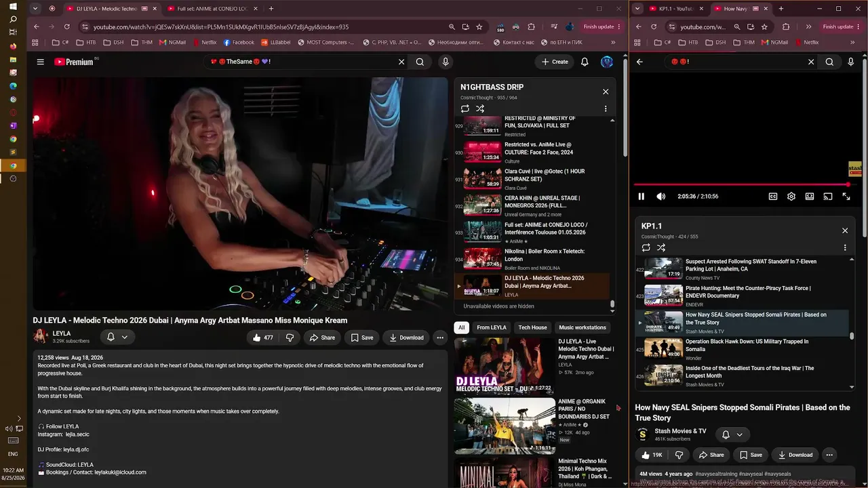Open more actions for DJ LEYLA video
Image resolution: width=868 pixels, height=488 pixels.
pos(440,338)
